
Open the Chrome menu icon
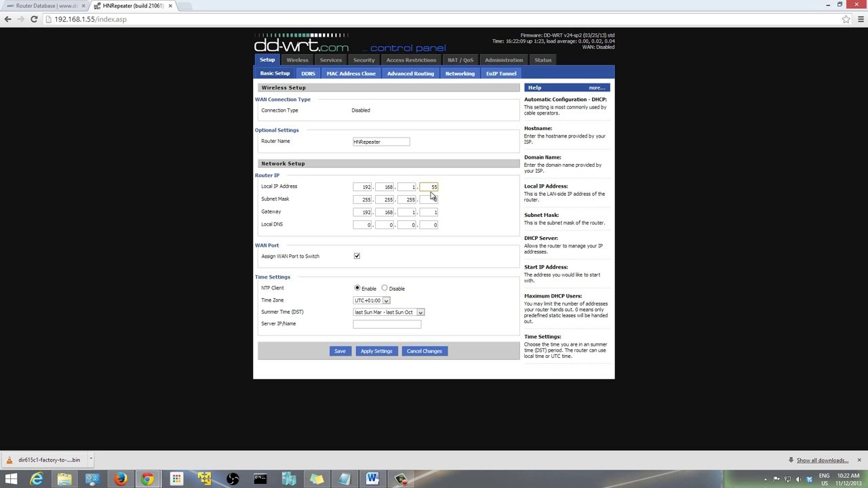[x=861, y=19]
